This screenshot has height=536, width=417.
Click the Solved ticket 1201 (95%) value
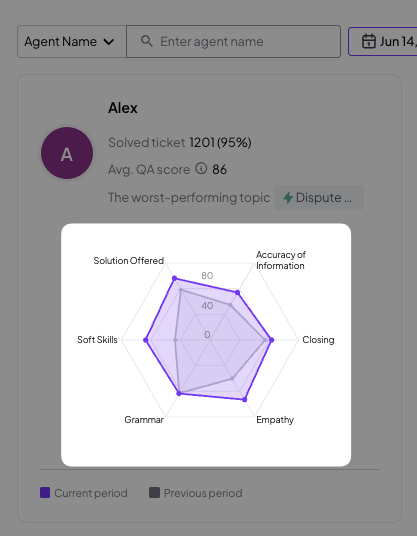pos(220,142)
